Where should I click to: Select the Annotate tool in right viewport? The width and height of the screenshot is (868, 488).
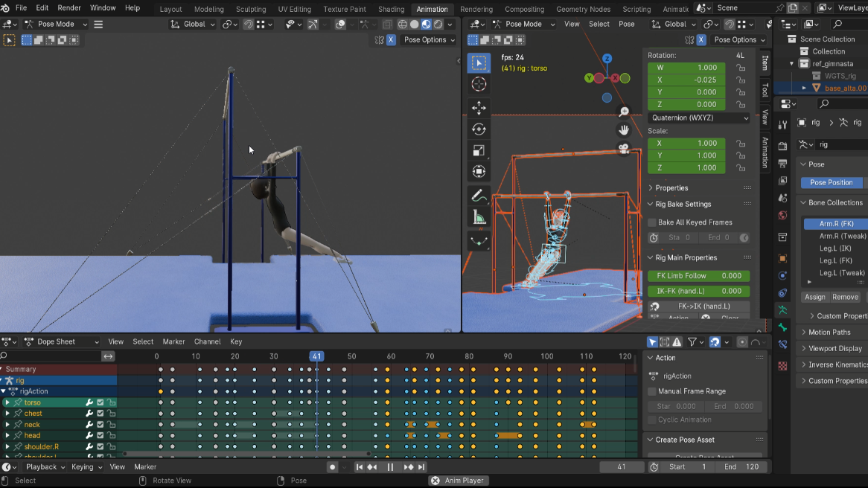479,196
